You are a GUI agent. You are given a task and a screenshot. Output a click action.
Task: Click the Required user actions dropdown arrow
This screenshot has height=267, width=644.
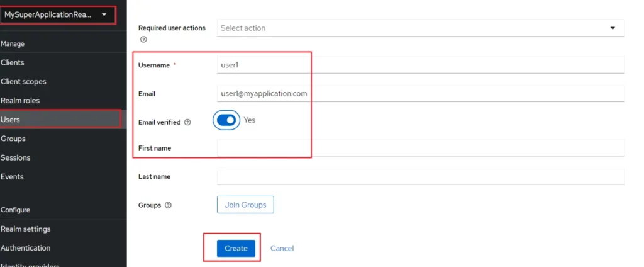tap(613, 28)
